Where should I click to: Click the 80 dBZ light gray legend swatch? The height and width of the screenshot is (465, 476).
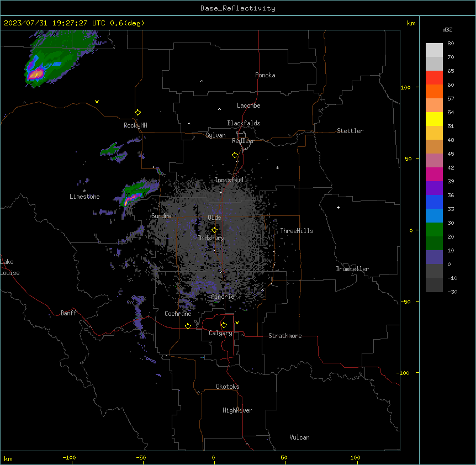click(x=434, y=50)
